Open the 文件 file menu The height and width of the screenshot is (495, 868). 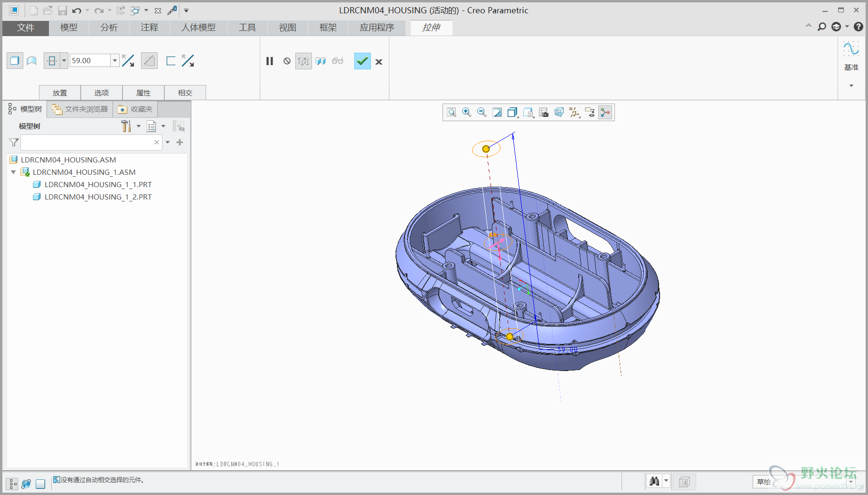[26, 28]
